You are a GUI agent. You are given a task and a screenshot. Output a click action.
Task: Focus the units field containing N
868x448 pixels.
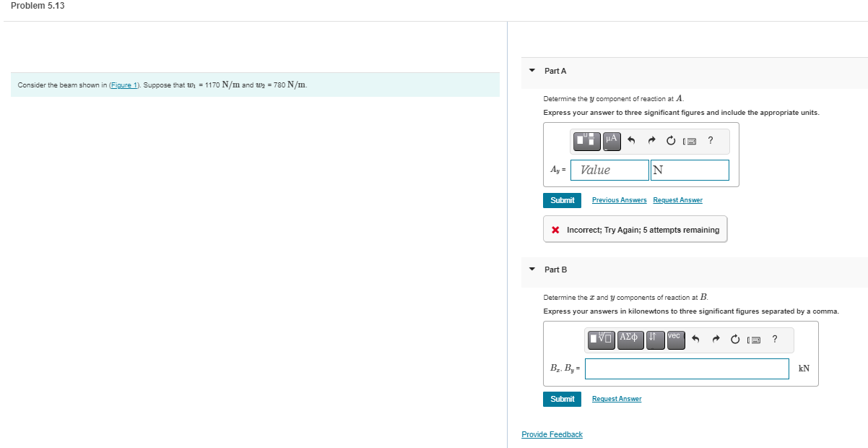pos(690,170)
